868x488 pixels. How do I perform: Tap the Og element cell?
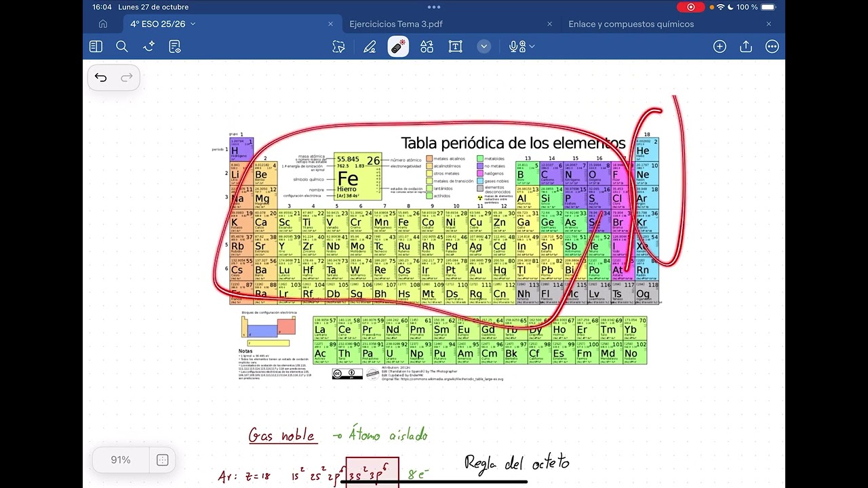click(647, 293)
